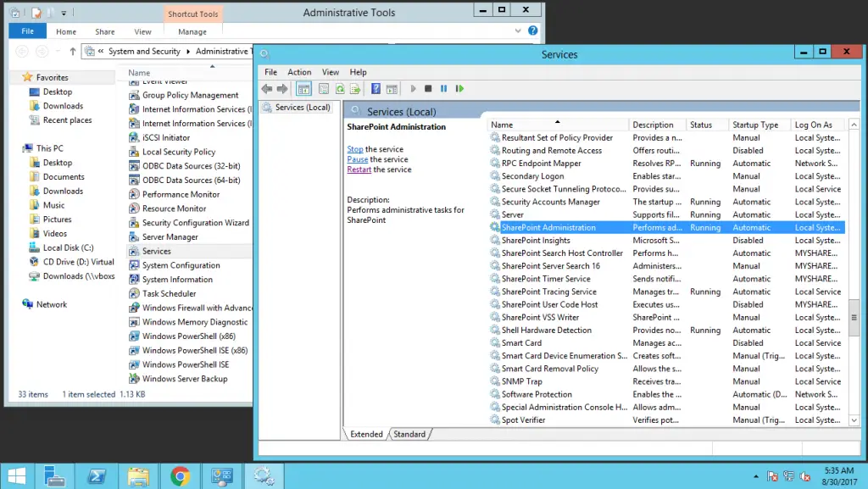
Task: Open Google Chrome from the taskbar
Action: click(x=180, y=475)
